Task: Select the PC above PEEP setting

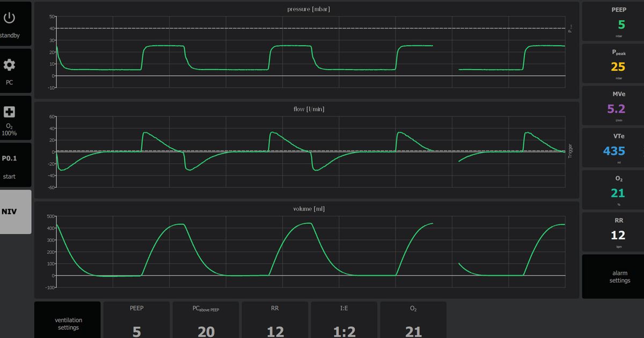Action: (206, 321)
